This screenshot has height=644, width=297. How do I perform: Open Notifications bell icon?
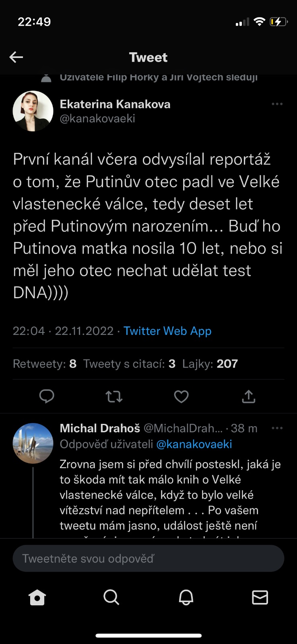[186, 597]
